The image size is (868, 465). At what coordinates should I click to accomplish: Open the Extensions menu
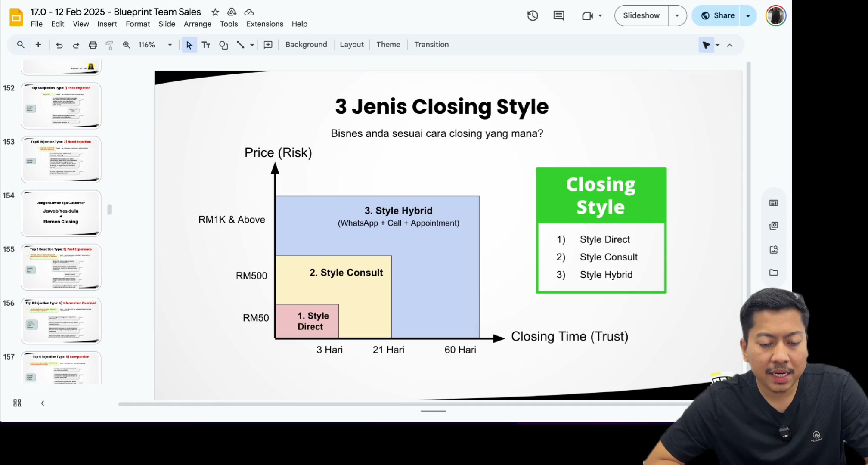[x=265, y=24]
